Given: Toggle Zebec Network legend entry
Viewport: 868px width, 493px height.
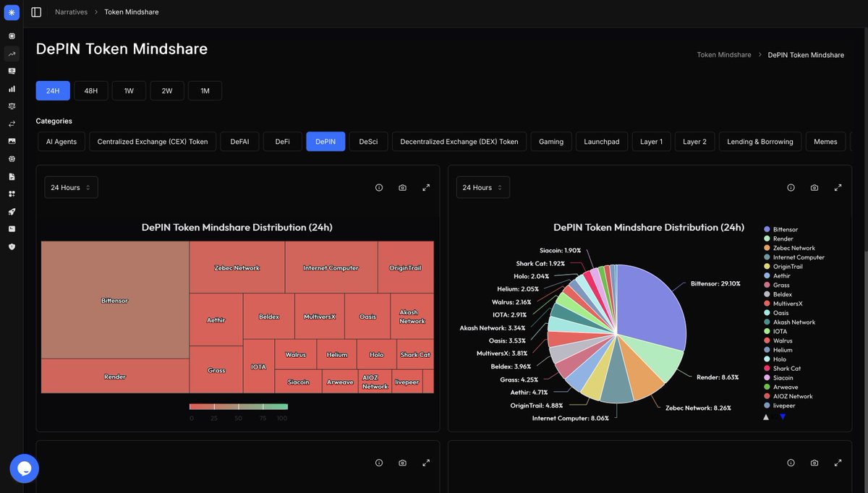Looking at the screenshot, I should (793, 248).
